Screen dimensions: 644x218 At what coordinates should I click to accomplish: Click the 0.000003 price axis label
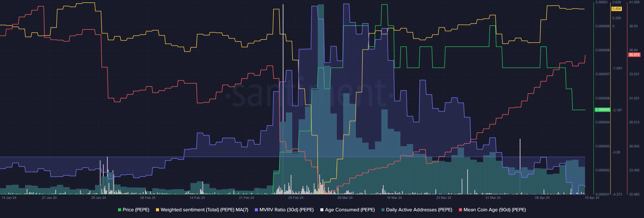(602, 146)
